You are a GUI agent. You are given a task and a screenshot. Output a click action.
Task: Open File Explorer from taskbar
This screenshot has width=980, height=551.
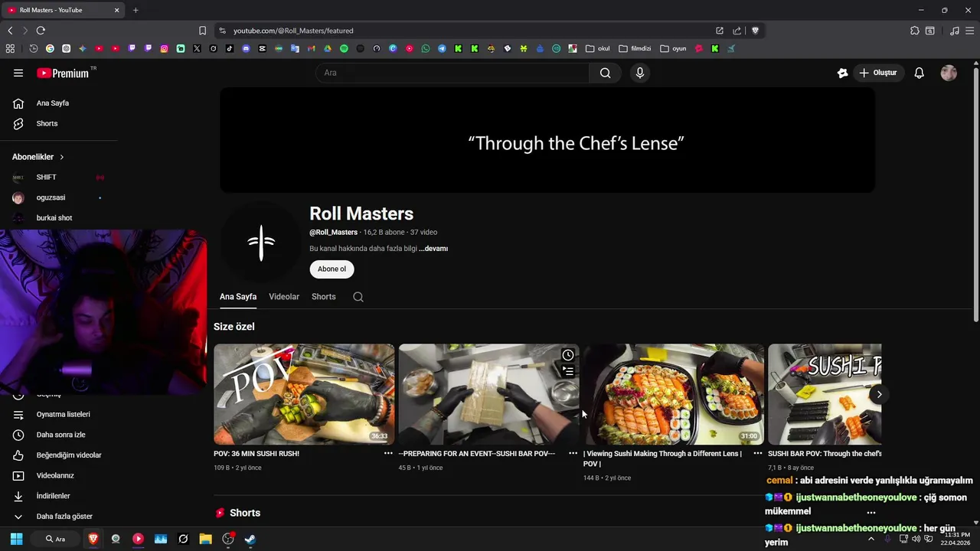click(x=205, y=539)
